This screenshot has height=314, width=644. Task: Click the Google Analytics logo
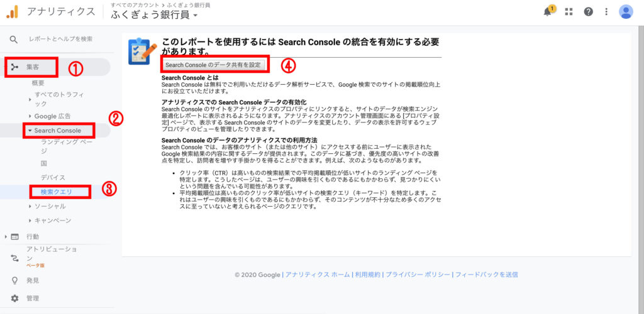[13, 11]
